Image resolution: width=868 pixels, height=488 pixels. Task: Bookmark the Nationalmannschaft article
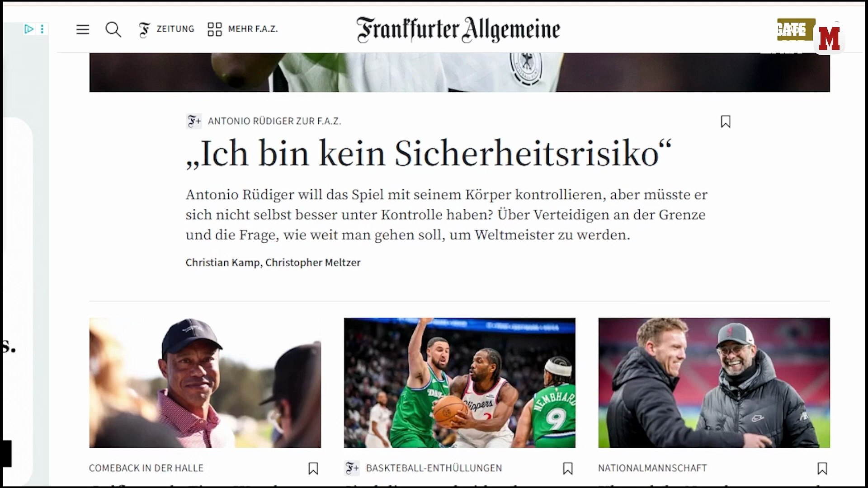click(x=822, y=469)
